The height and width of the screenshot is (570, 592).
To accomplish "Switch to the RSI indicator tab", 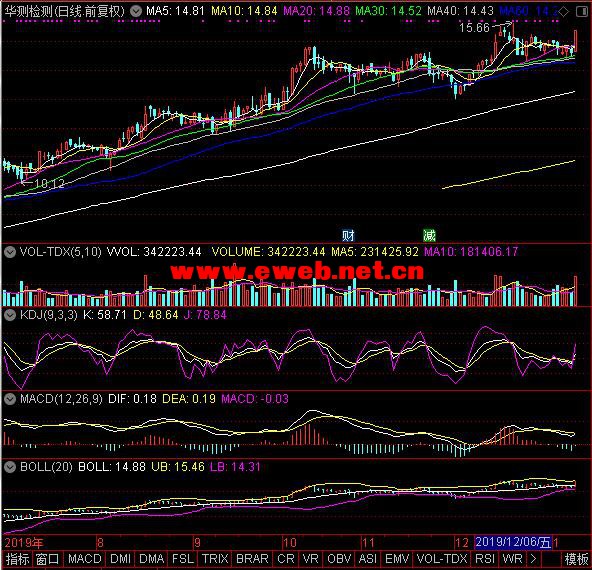I will 485,559.
